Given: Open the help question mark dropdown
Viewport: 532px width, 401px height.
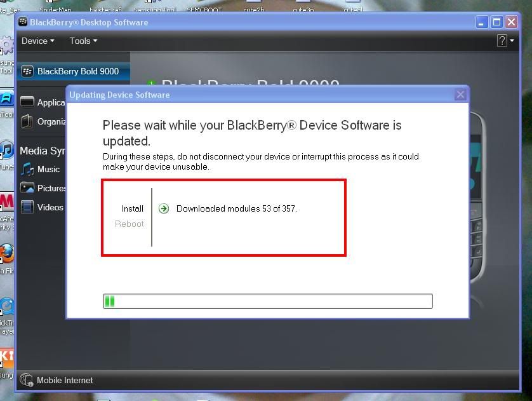Looking at the screenshot, I should click(505, 41).
